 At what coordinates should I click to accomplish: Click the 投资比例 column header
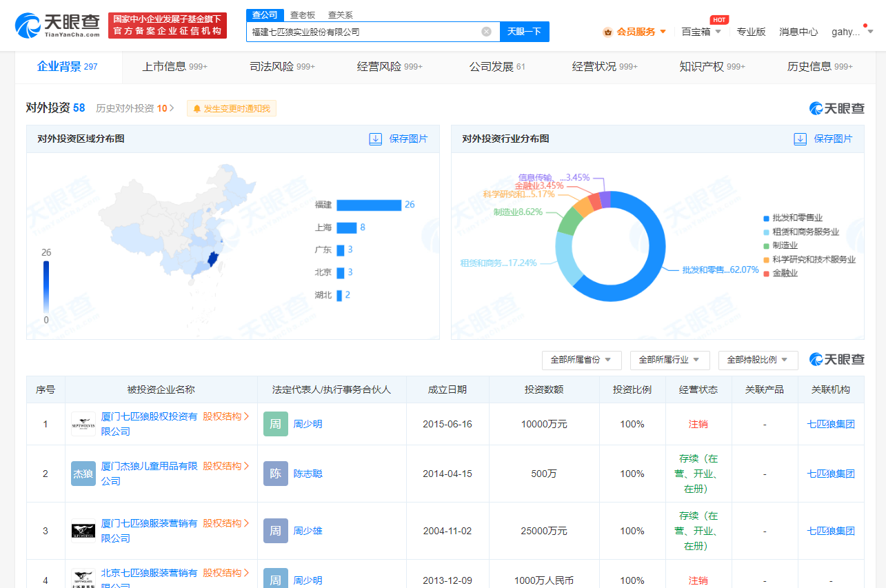(x=632, y=389)
